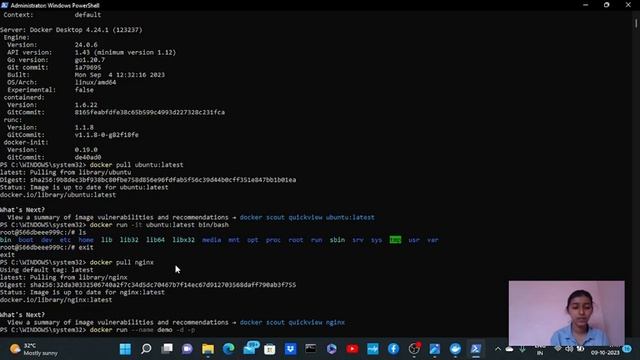The image size is (640, 360).
Task: Open the Windows Start menu
Action: coord(125,349)
